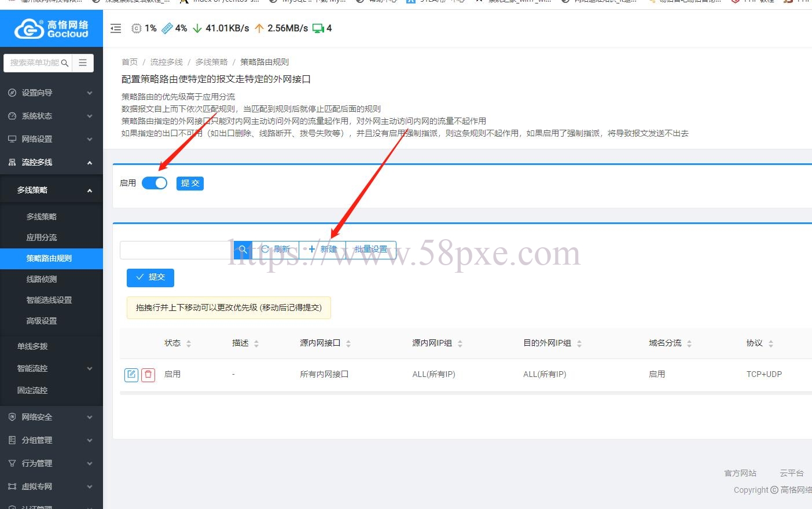Collapse the 多线策略 submenu
The image size is (812, 509).
coord(52,190)
